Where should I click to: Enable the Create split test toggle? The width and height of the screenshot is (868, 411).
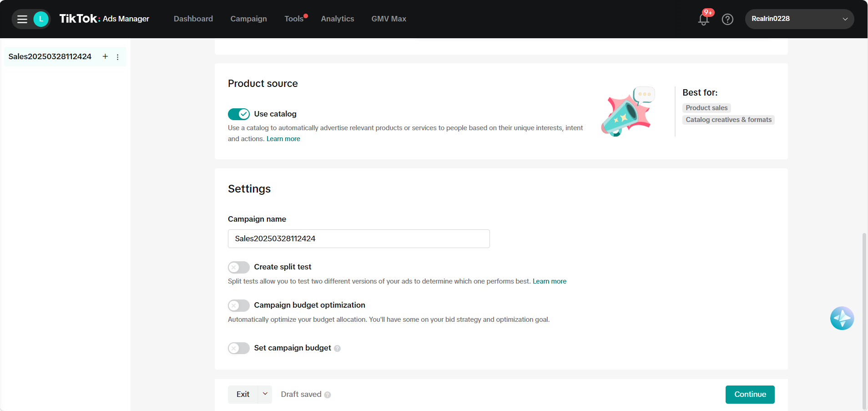239,267
